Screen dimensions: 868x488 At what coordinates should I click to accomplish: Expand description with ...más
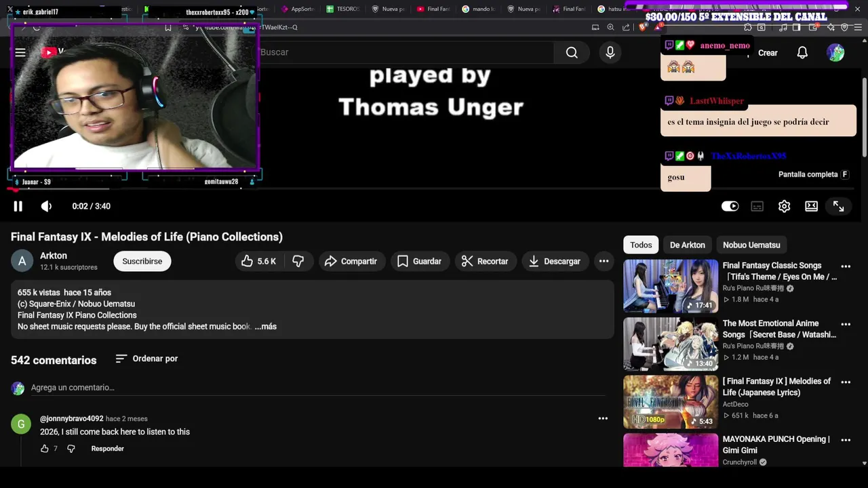266,327
